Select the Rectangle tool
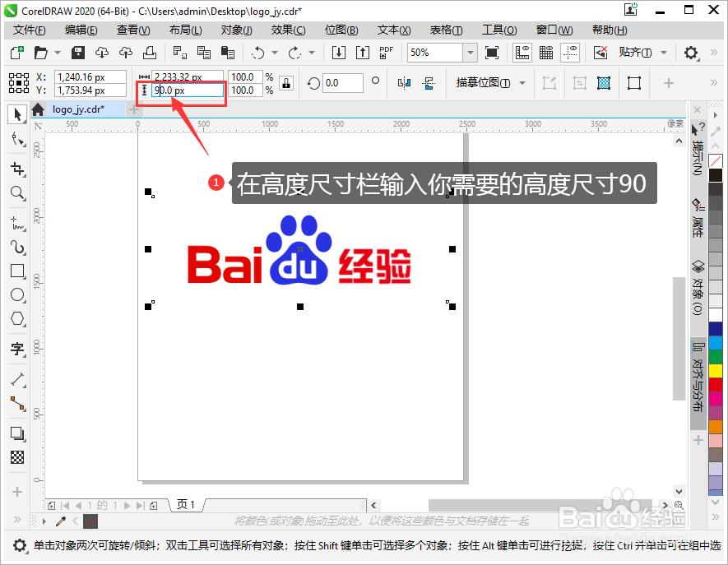The height and width of the screenshot is (565, 728). [17, 271]
